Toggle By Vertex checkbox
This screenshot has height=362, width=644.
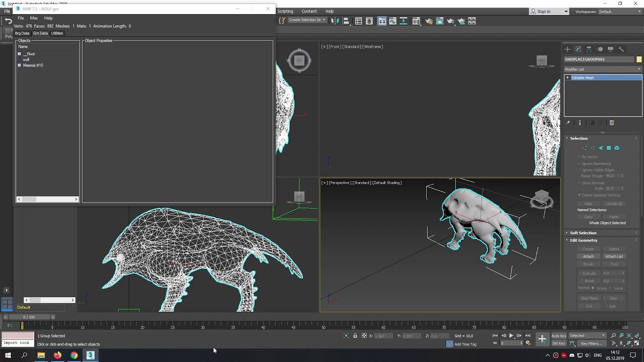coord(580,157)
